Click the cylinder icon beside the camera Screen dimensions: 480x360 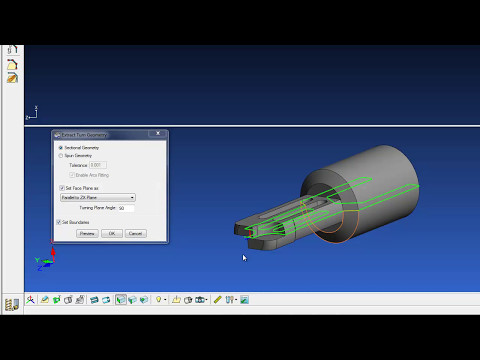(188, 300)
